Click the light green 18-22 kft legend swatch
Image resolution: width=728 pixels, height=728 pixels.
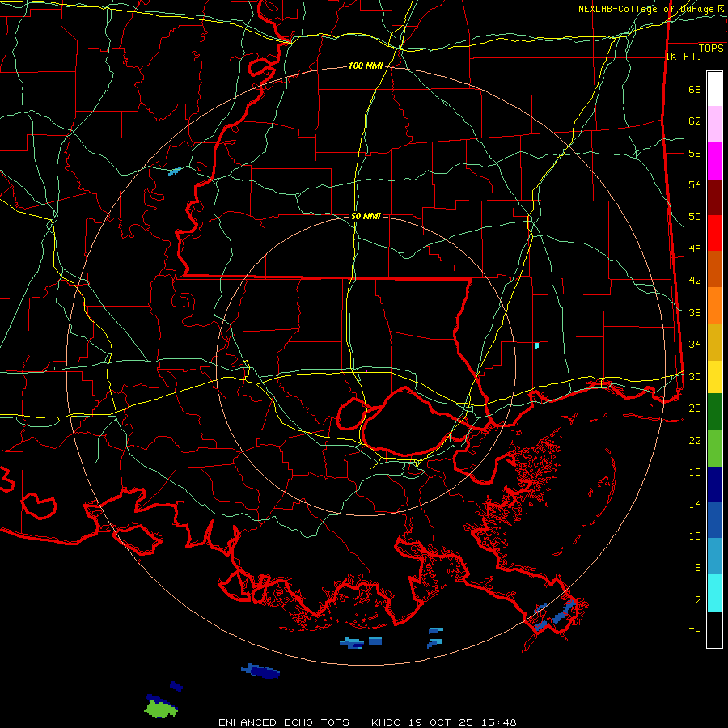(714, 448)
